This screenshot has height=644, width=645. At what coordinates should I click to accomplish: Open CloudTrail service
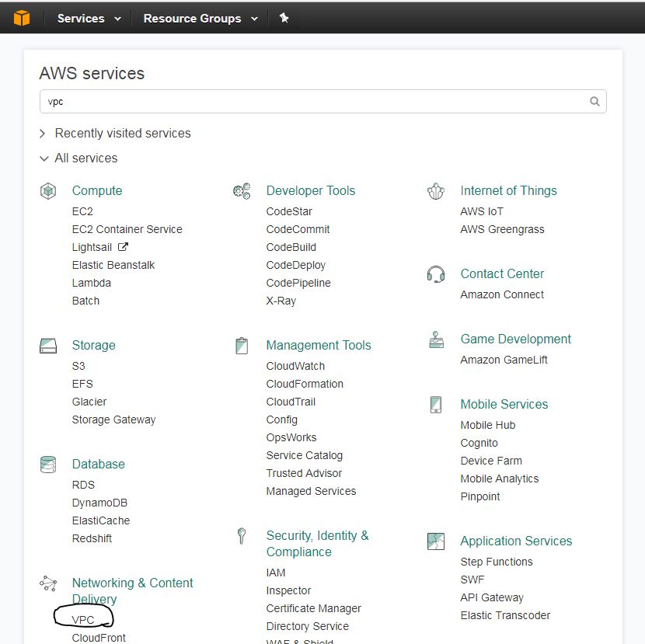[x=291, y=402]
